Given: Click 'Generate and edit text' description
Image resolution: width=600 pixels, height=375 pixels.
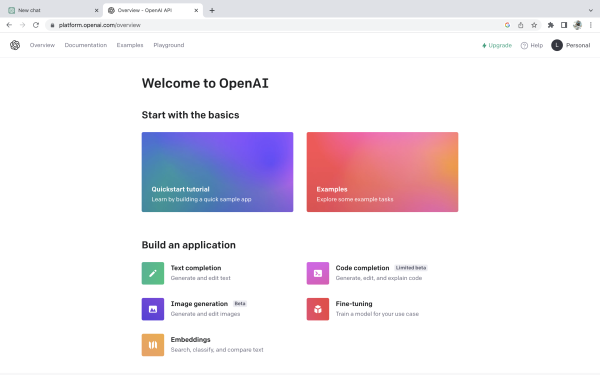Looking at the screenshot, I should [201, 278].
